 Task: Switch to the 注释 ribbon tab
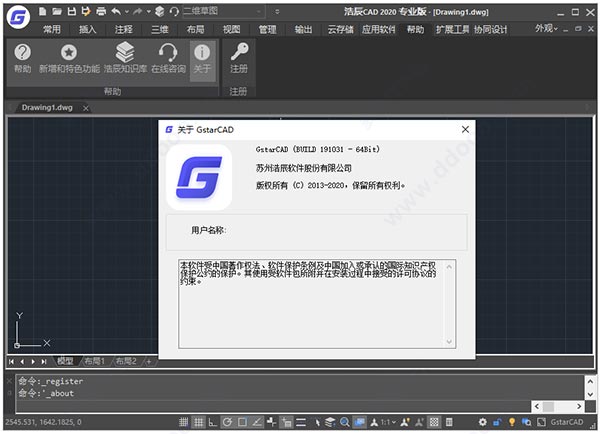[123, 29]
